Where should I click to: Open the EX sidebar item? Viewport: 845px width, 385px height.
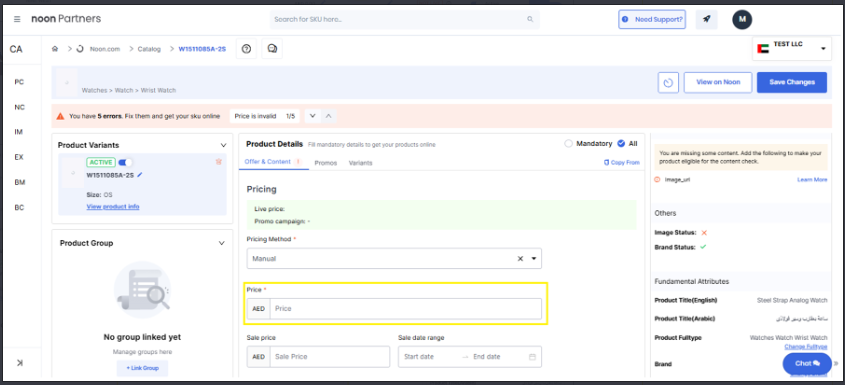[x=19, y=157]
